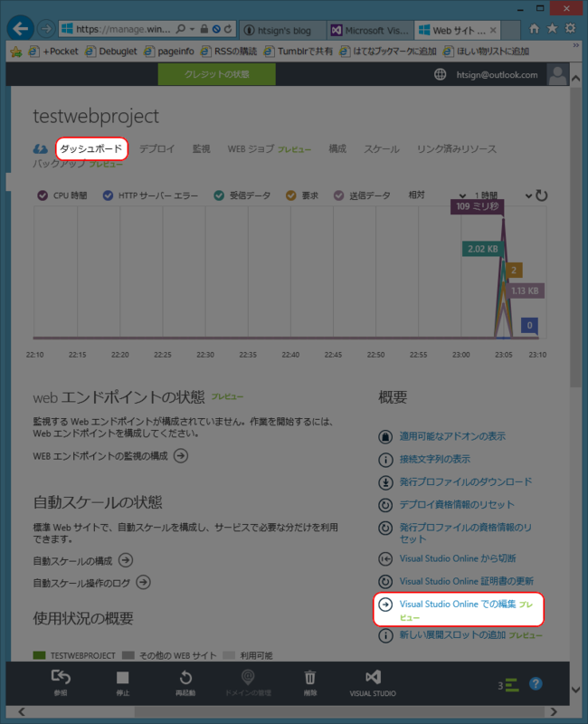This screenshot has height=724, width=588.
Task: Click the クレジットの状態 green button
Action: coord(217,74)
